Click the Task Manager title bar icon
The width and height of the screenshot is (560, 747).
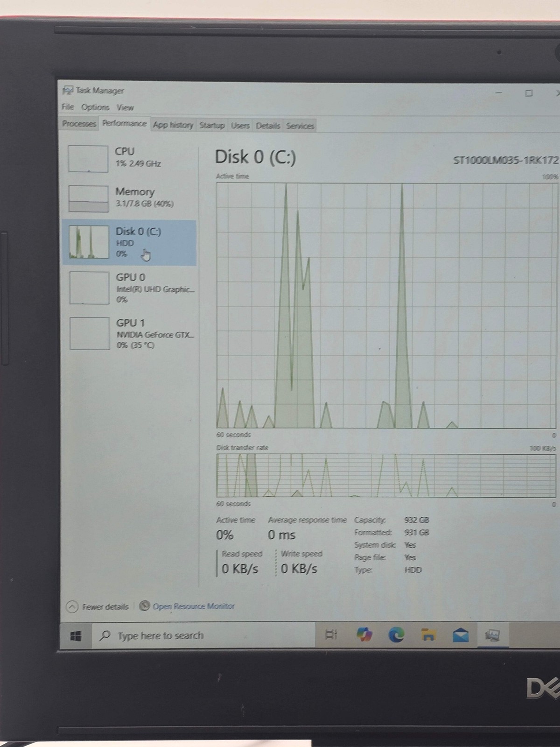(x=68, y=90)
